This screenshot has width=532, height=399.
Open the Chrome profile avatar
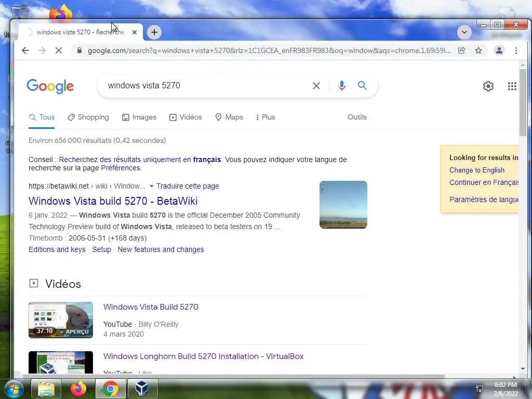(x=499, y=50)
